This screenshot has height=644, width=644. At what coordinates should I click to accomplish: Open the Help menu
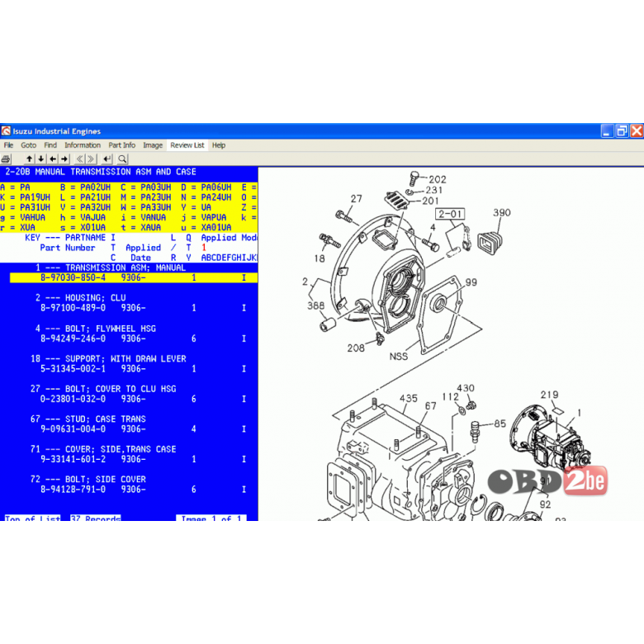219,145
